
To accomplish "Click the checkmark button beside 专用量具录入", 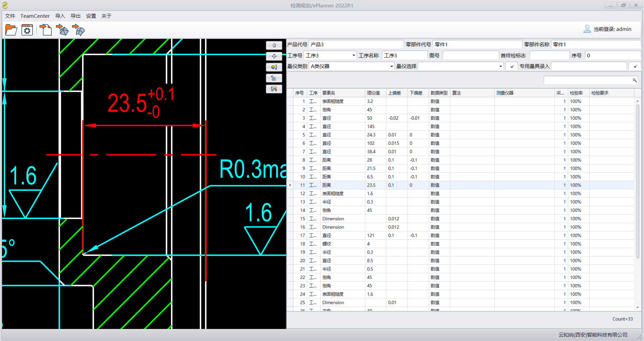I will coord(635,66).
